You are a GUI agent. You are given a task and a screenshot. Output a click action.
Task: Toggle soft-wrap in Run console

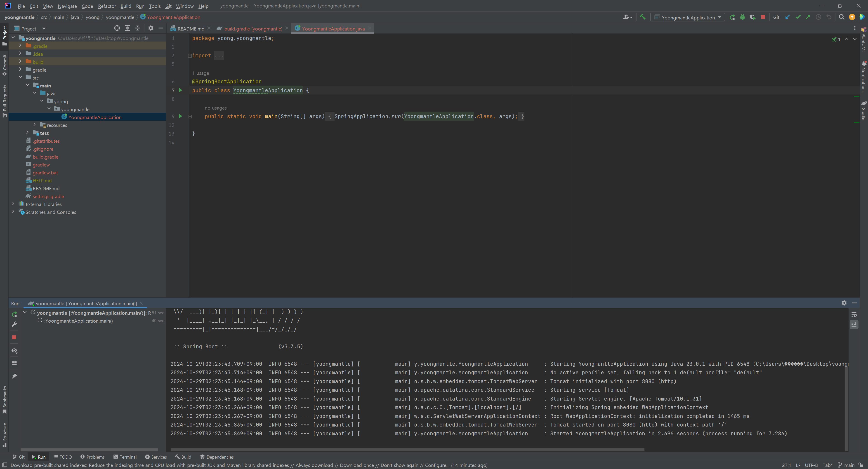[x=854, y=314]
